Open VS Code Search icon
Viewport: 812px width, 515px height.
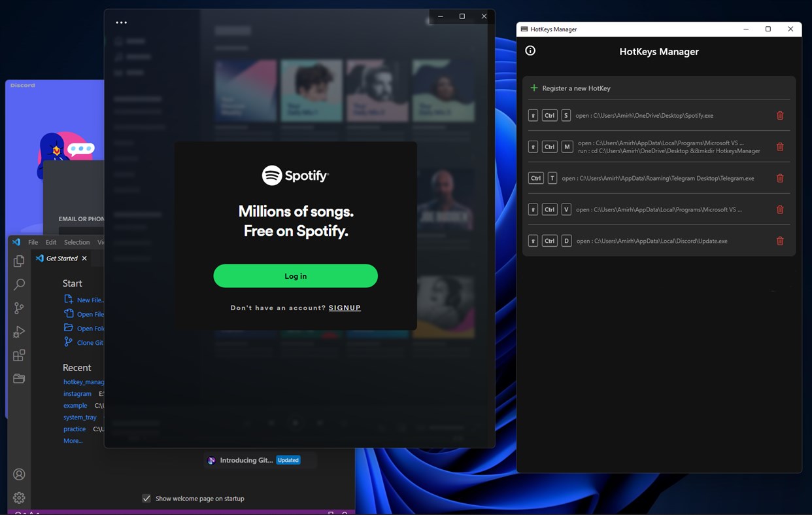[x=19, y=285]
